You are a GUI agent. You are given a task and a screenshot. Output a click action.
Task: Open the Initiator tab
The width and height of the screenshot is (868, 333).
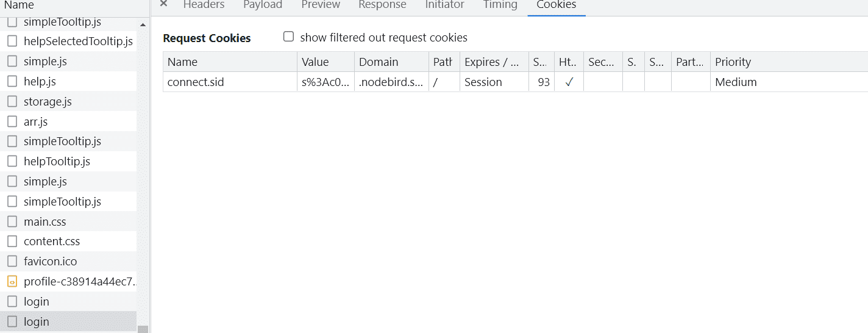coord(444,5)
